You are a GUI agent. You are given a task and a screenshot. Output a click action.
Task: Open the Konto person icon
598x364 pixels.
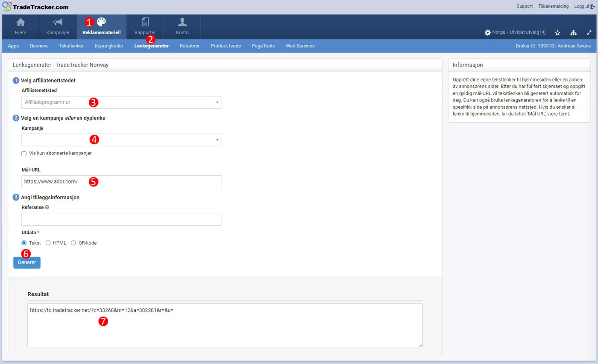tap(182, 22)
